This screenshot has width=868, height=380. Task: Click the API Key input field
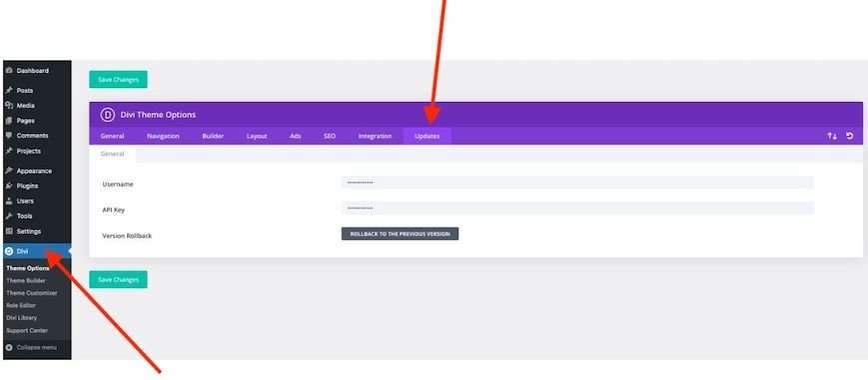577,208
